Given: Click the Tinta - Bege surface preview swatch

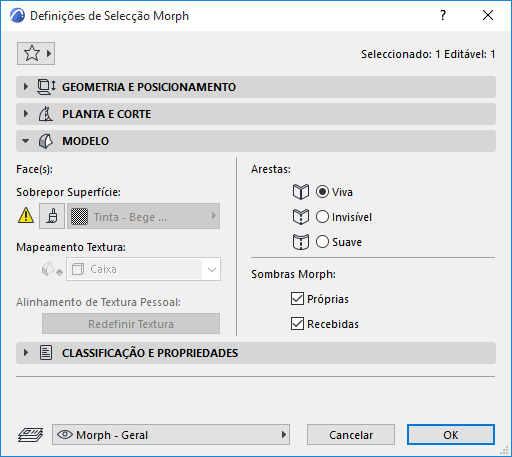Looking at the screenshot, I should tap(79, 217).
